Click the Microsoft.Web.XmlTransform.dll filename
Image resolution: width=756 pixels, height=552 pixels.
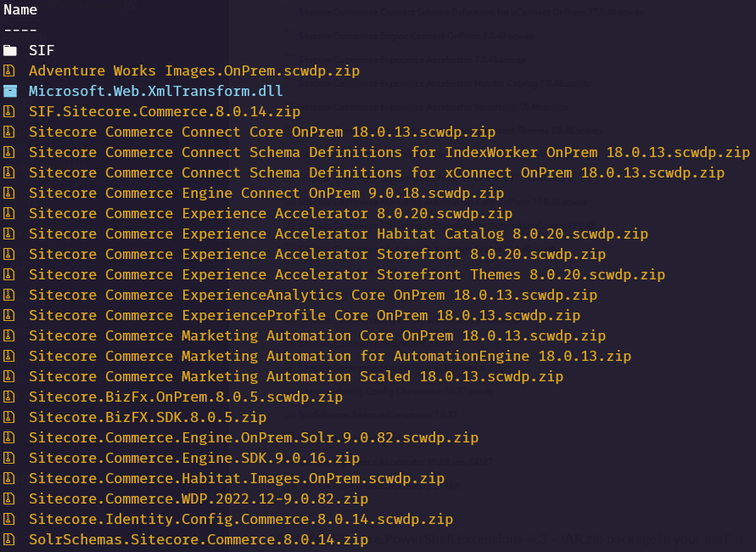pyautogui.click(x=156, y=91)
